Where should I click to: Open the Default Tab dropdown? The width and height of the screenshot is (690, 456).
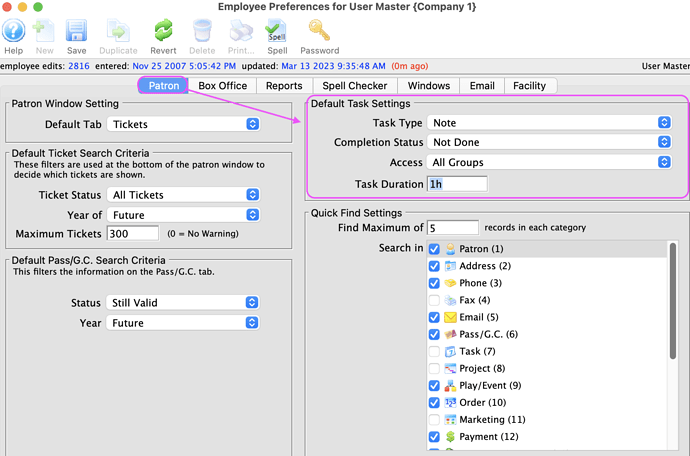[184, 124]
